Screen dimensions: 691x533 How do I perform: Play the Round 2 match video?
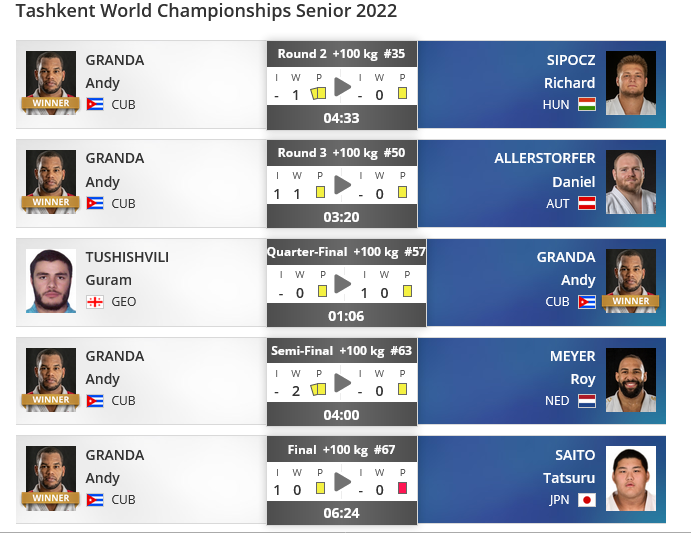tap(342, 86)
